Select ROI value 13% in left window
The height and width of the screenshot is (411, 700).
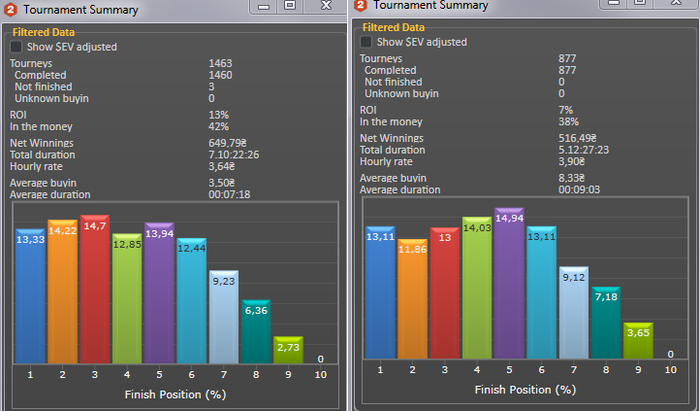click(218, 115)
